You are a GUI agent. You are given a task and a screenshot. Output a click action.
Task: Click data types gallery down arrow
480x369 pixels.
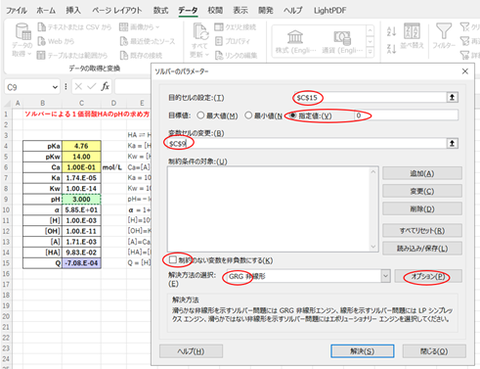coord(370,42)
